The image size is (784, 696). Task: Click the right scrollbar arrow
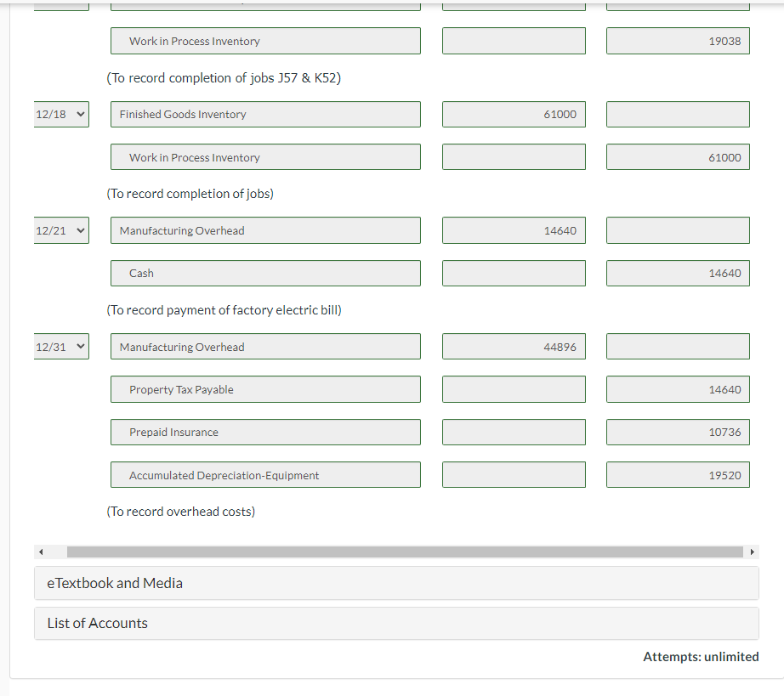pyautogui.click(x=753, y=552)
